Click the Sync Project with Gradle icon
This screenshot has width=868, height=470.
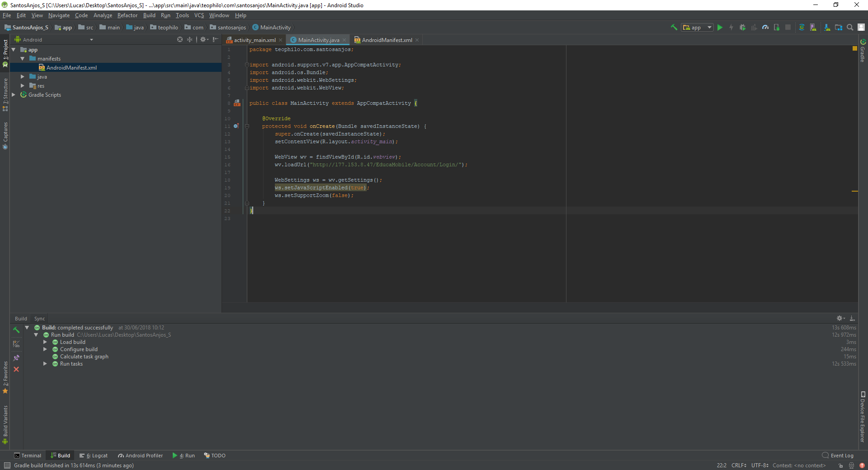pyautogui.click(x=802, y=28)
